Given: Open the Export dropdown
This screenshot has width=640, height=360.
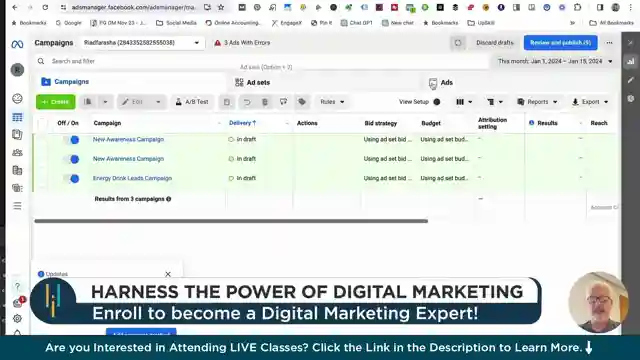Looking at the screenshot, I should [x=590, y=102].
